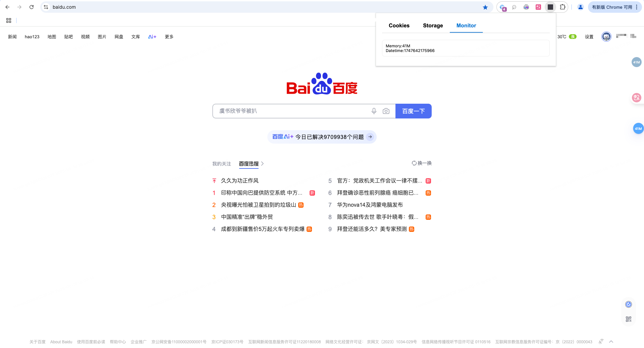644x348 pixels.
Task: Click the blue 41M floating bubble
Action: click(638, 129)
